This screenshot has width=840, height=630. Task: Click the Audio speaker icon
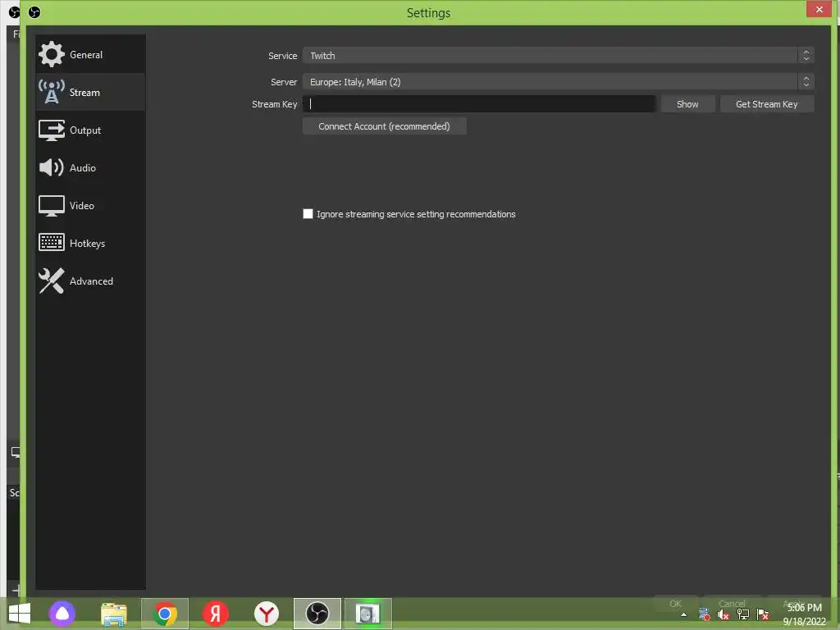(x=52, y=167)
